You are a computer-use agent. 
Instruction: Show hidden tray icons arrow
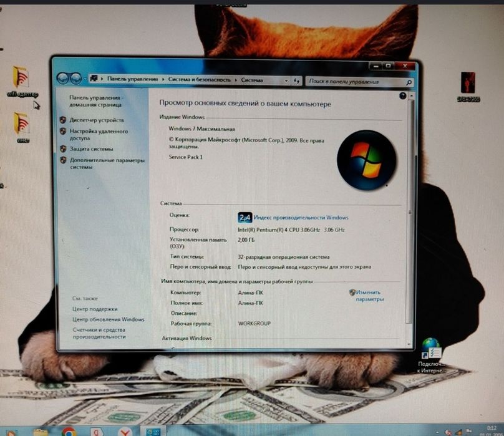point(437,432)
